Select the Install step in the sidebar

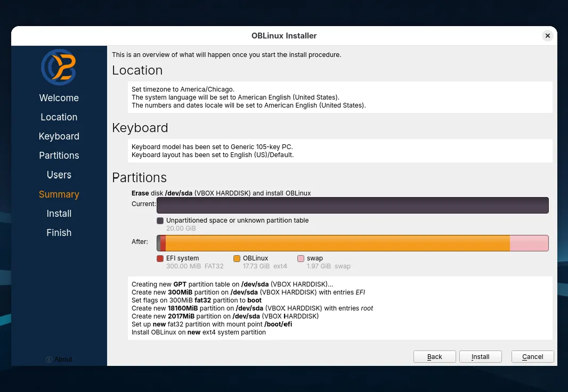(x=59, y=213)
